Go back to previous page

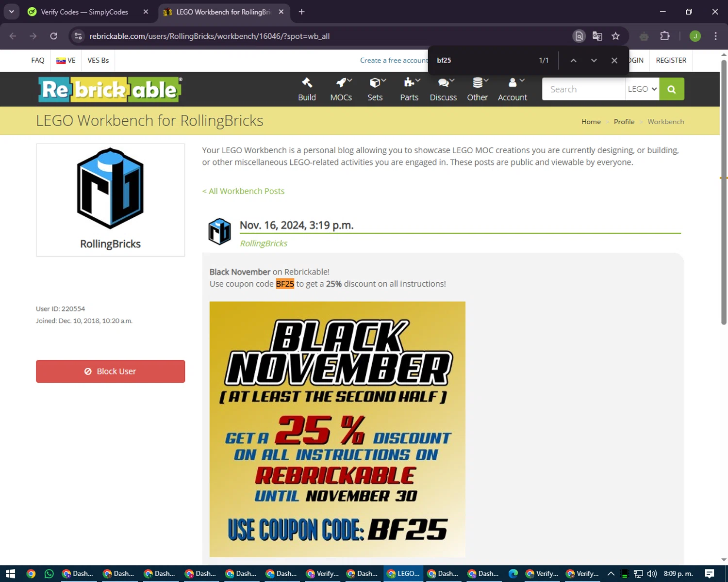click(13, 36)
